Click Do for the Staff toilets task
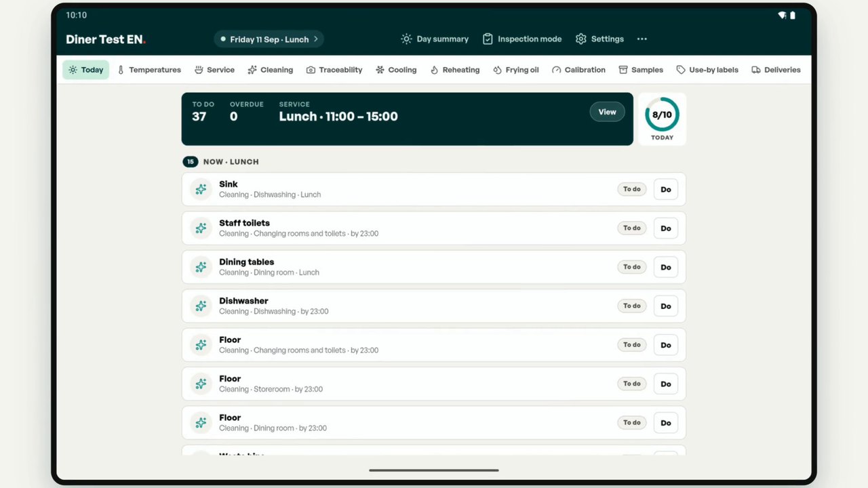 tap(666, 228)
